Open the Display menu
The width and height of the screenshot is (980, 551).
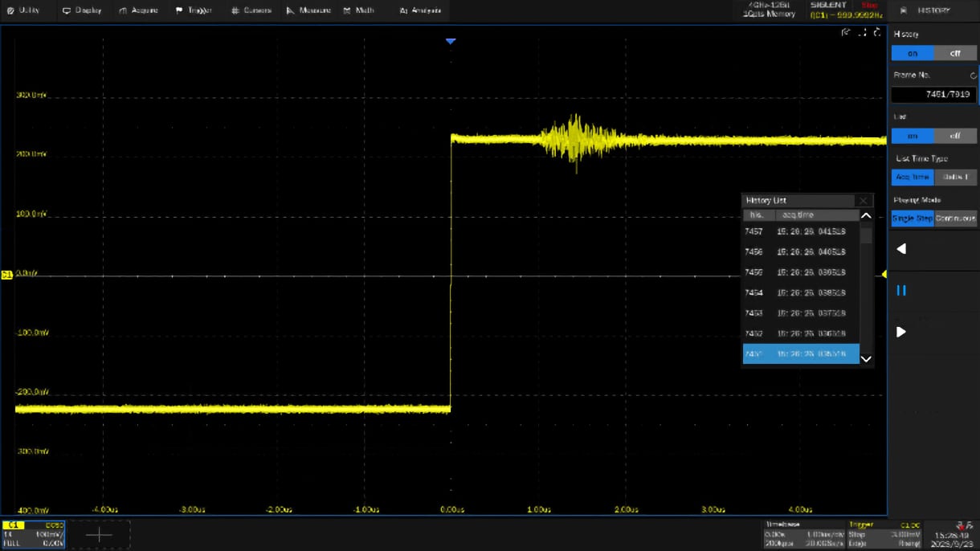[82, 10]
